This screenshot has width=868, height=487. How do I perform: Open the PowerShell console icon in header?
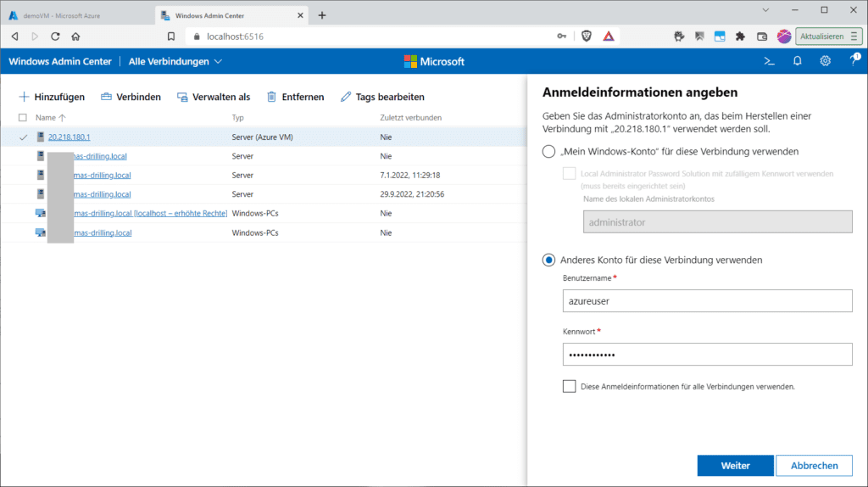(x=769, y=61)
